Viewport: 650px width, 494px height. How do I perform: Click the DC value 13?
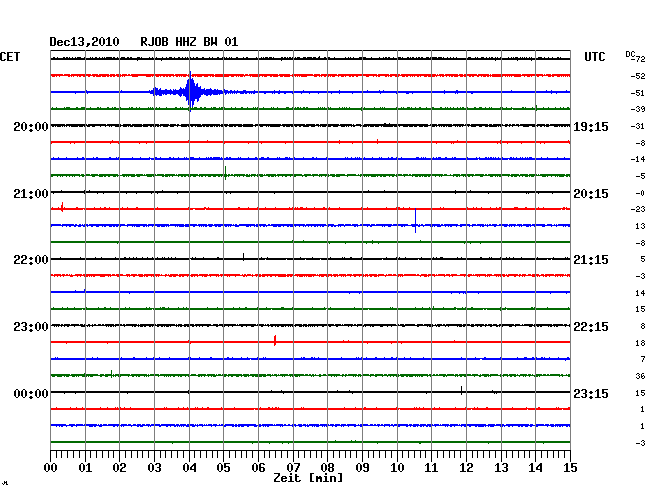[x=640, y=226]
